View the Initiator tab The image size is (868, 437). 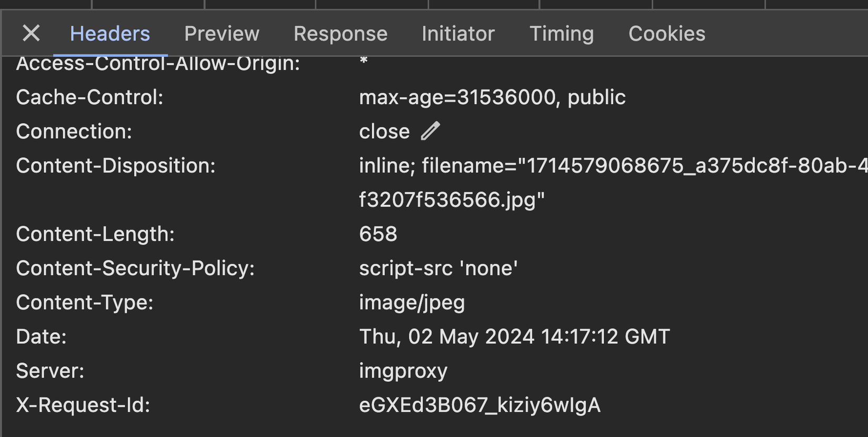[458, 33]
